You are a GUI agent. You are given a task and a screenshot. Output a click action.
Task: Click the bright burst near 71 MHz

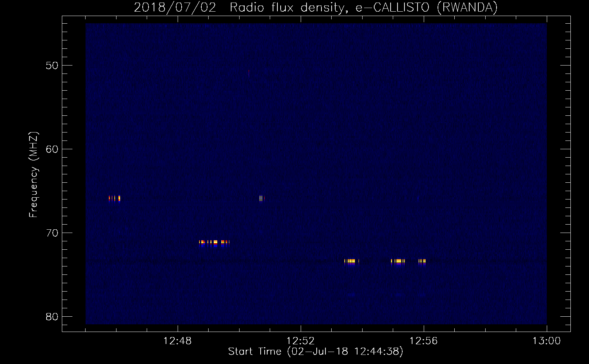[x=214, y=243]
